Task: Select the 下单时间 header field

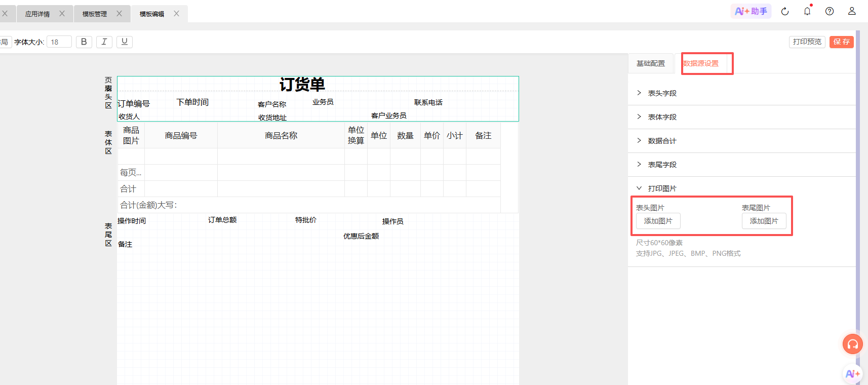Action: pyautogui.click(x=192, y=102)
